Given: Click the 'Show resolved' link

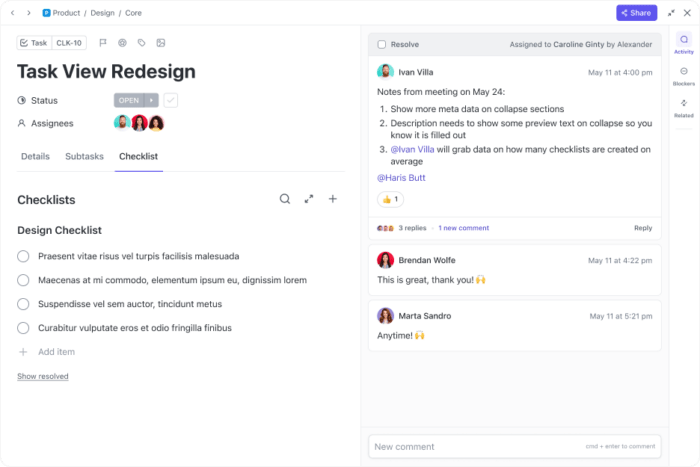Looking at the screenshot, I should 43,376.
